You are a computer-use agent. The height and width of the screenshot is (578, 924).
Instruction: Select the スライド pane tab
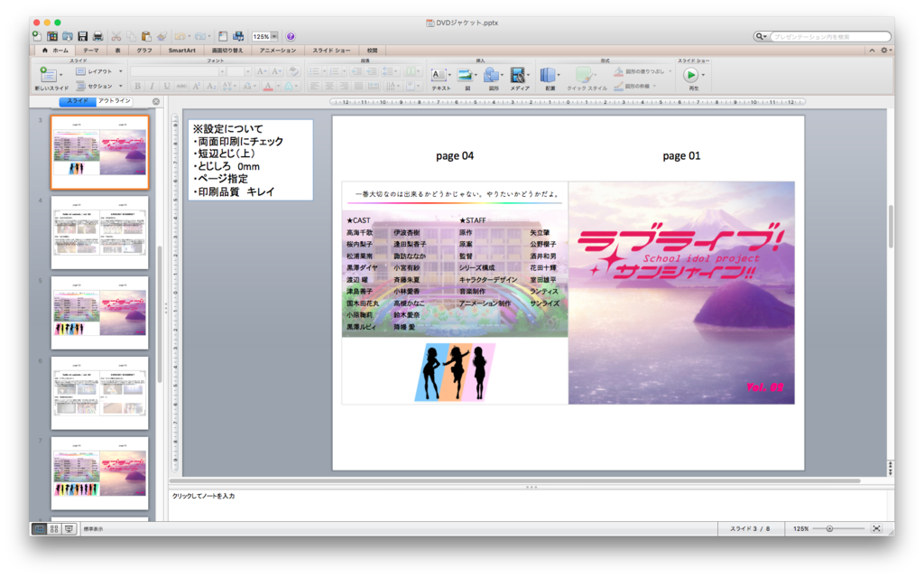click(78, 101)
